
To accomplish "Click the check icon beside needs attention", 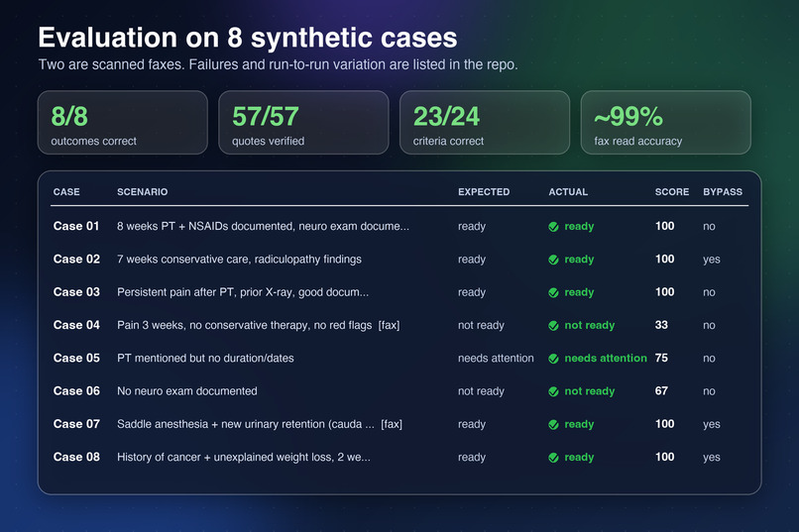I will click(x=553, y=359).
